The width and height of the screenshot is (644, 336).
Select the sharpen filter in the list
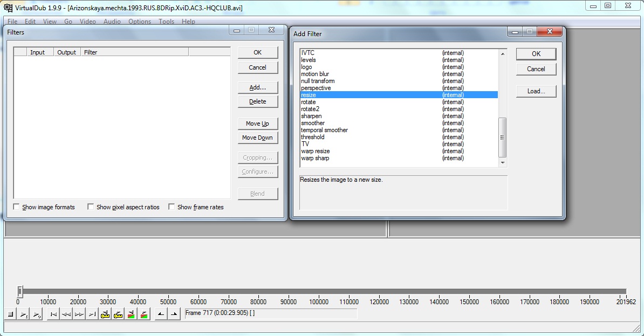click(x=311, y=116)
